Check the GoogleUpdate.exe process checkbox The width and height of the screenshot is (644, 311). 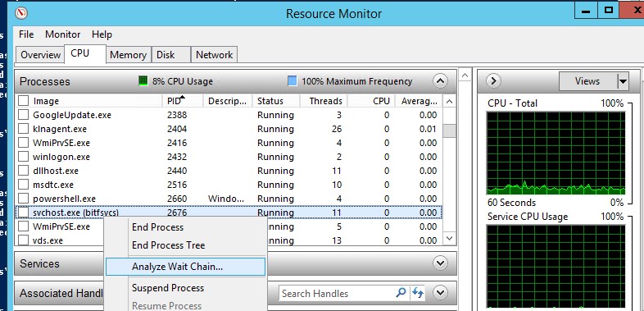(24, 115)
